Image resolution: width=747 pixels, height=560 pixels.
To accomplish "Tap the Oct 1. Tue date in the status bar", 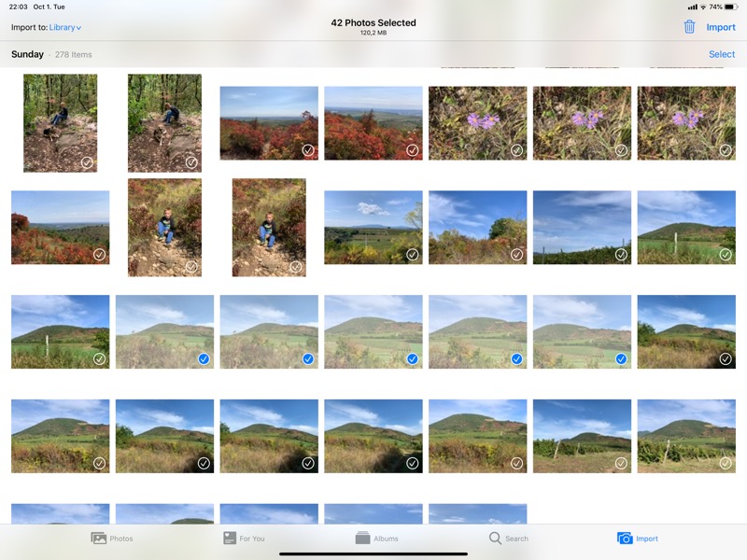I will [49, 7].
